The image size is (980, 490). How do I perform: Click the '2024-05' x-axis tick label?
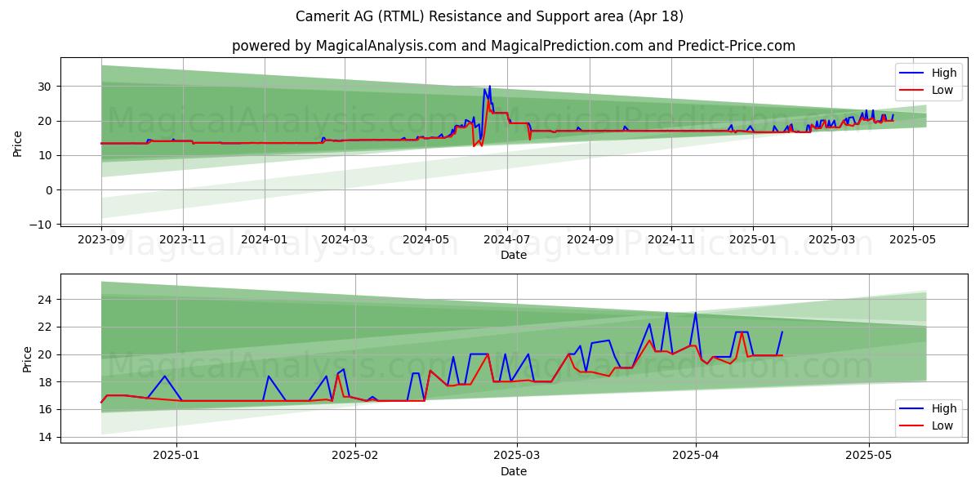(425, 242)
